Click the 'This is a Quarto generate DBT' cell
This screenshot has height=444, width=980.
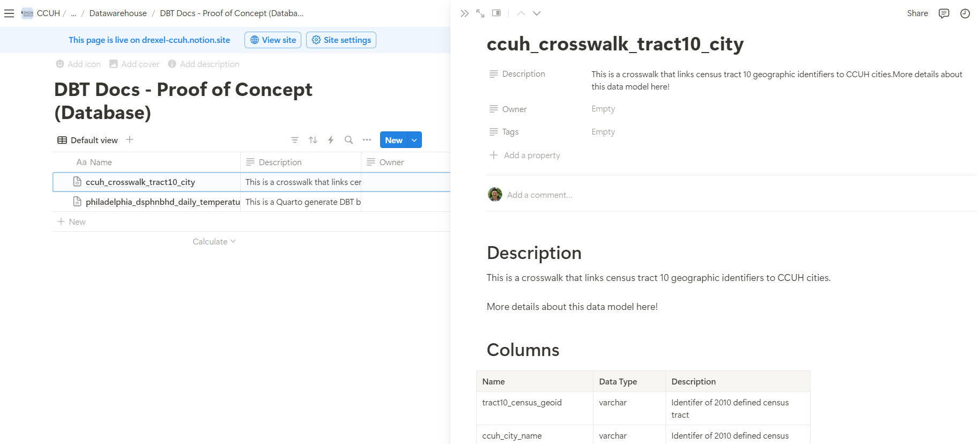(301, 202)
